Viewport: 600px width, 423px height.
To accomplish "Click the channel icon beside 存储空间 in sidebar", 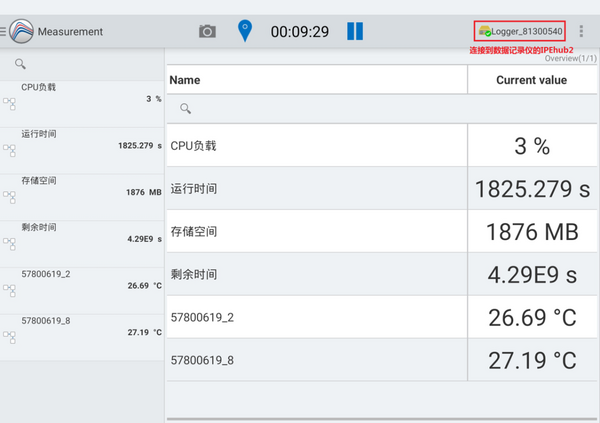I will (10, 197).
